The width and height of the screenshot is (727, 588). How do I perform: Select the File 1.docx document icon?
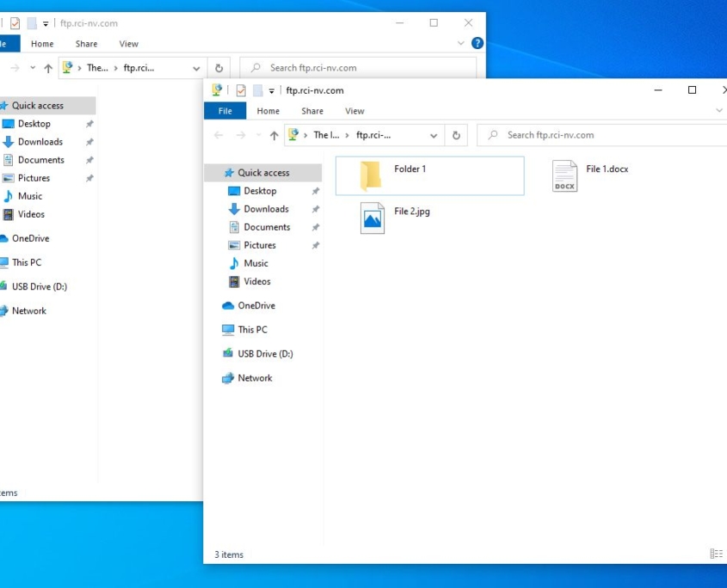564,175
